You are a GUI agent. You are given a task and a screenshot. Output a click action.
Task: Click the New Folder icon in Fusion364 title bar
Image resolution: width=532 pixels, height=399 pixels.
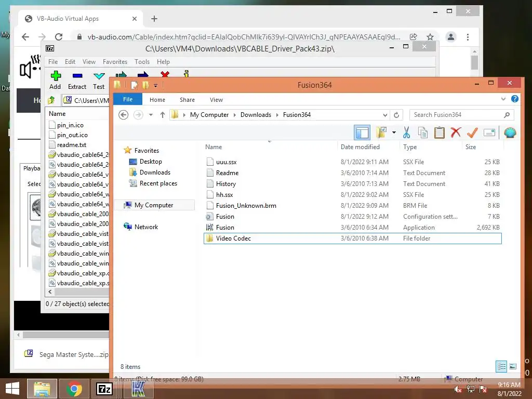[x=145, y=85]
